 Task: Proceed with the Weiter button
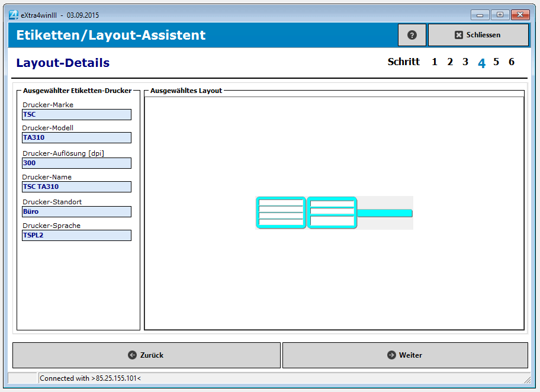405,355
